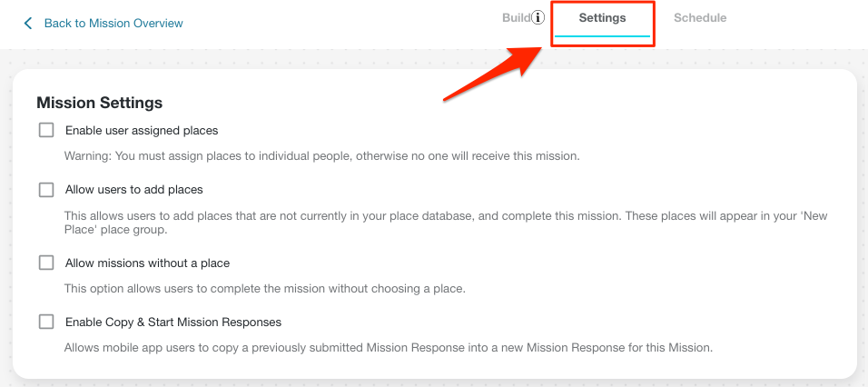Click the description about copying previously submitted Mission Response

[389, 348]
